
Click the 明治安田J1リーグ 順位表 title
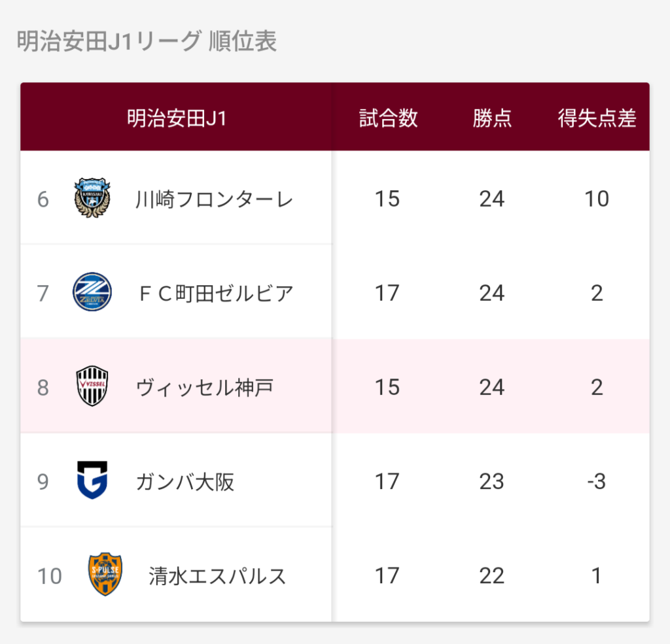[147, 41]
